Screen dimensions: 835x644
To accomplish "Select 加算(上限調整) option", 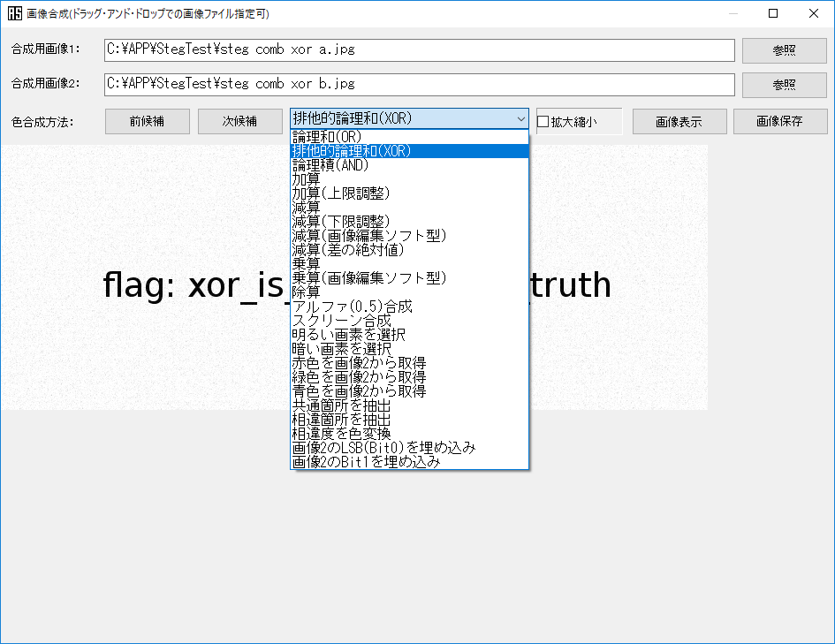I will coord(409,193).
